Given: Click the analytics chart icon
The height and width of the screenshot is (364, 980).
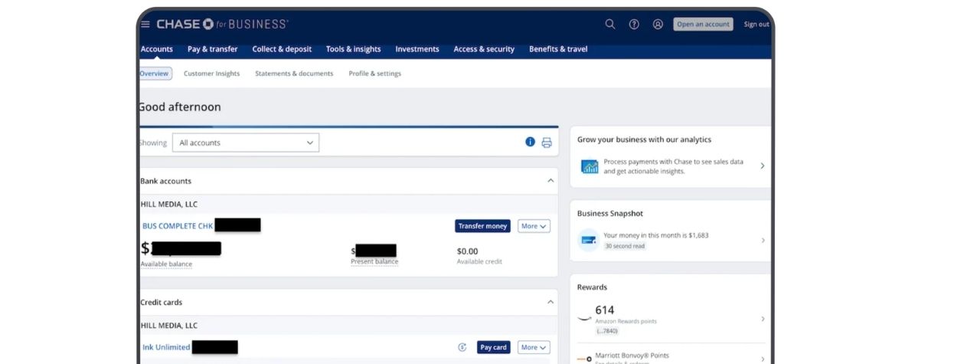Looking at the screenshot, I should (x=590, y=166).
